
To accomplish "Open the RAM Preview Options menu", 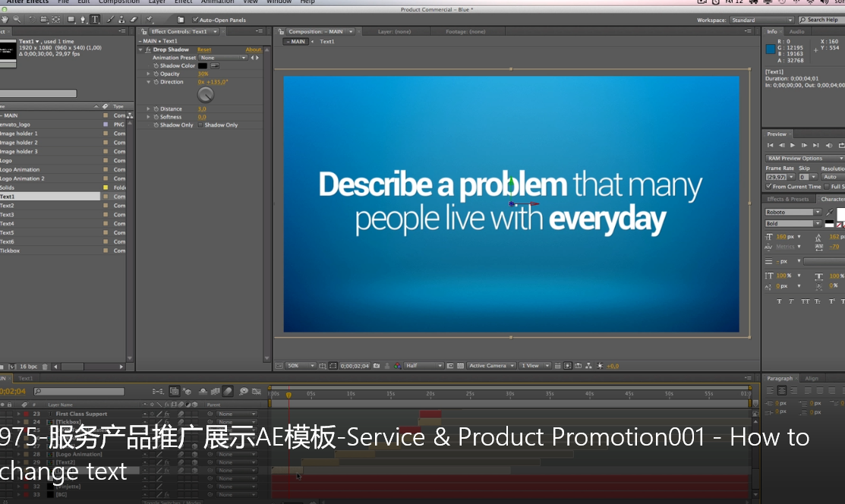I will [x=804, y=159].
